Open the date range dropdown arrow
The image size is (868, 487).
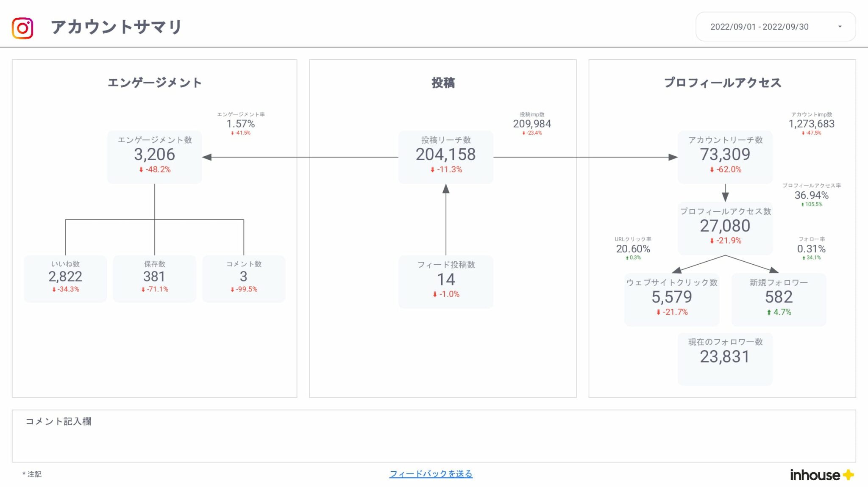840,27
